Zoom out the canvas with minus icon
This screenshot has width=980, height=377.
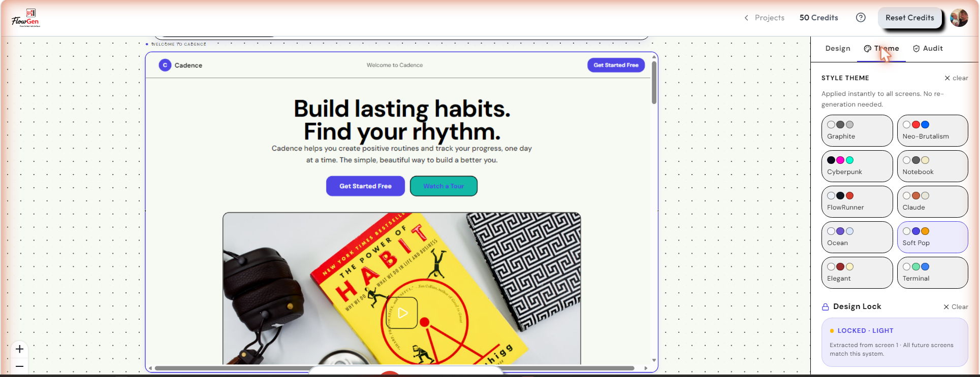19,366
